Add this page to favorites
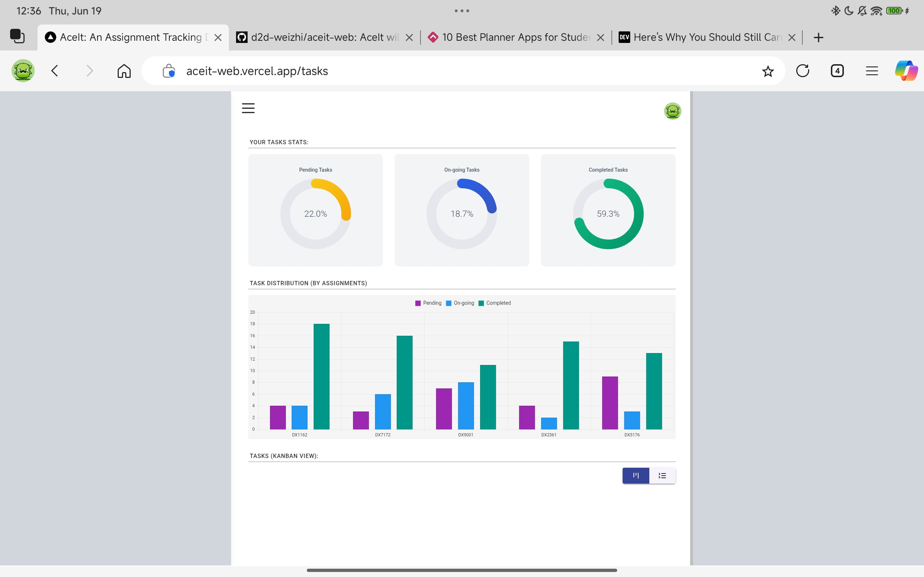The width and height of the screenshot is (924, 577). [767, 71]
